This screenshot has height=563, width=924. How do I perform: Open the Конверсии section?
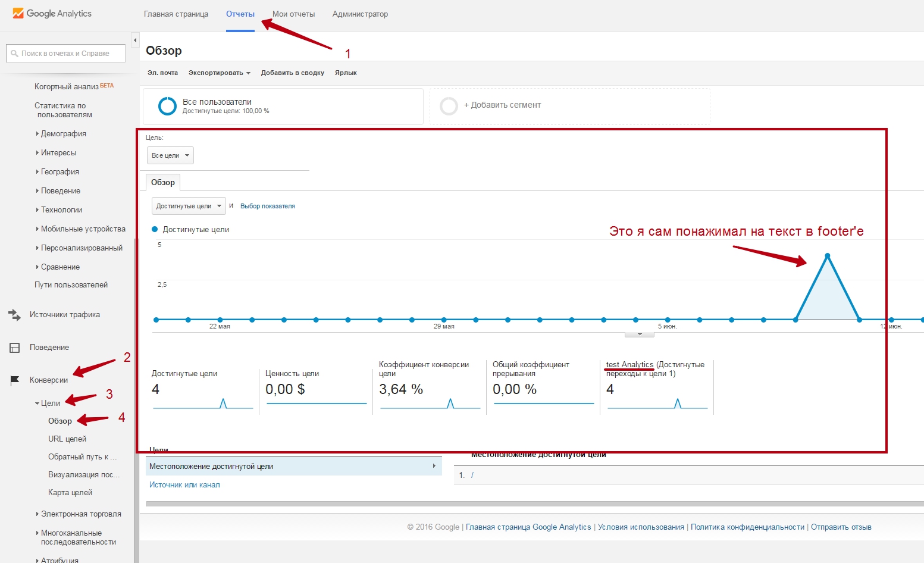pos(49,380)
